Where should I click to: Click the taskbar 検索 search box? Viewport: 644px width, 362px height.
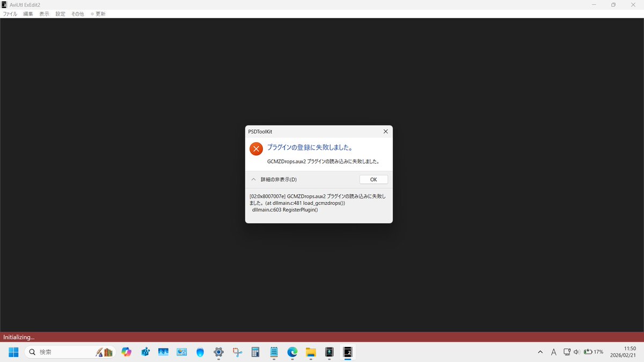click(70, 352)
